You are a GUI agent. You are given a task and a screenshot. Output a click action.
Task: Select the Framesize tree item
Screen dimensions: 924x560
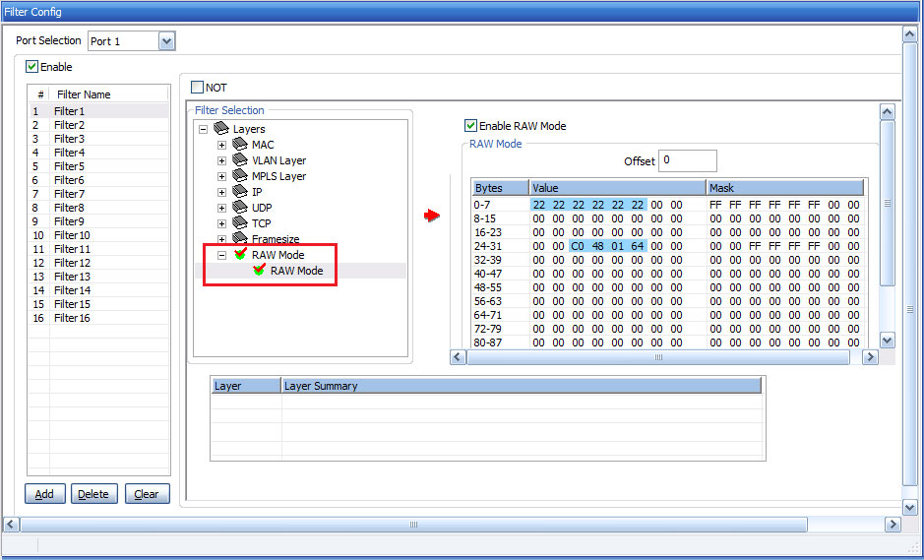(x=276, y=239)
